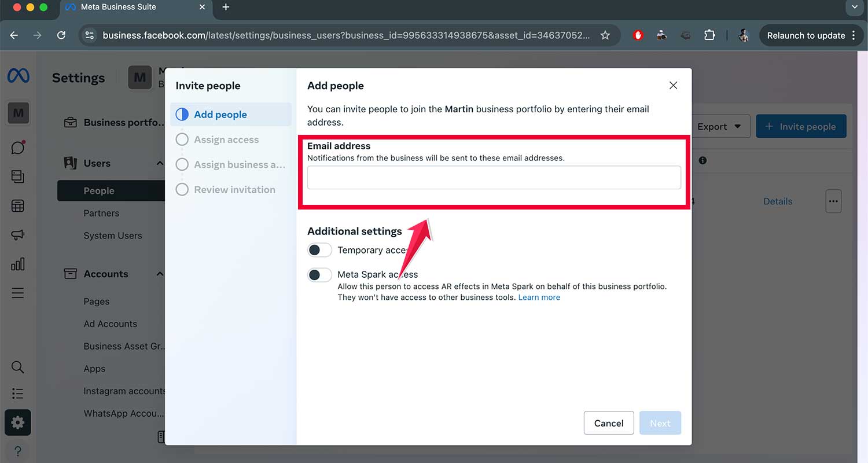Open the Settings gear icon

click(x=17, y=422)
